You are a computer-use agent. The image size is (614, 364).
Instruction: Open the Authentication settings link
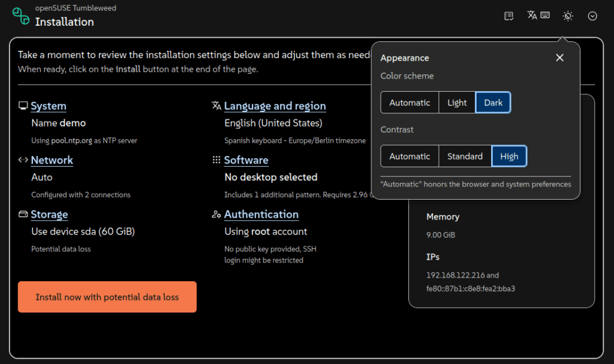[261, 214]
